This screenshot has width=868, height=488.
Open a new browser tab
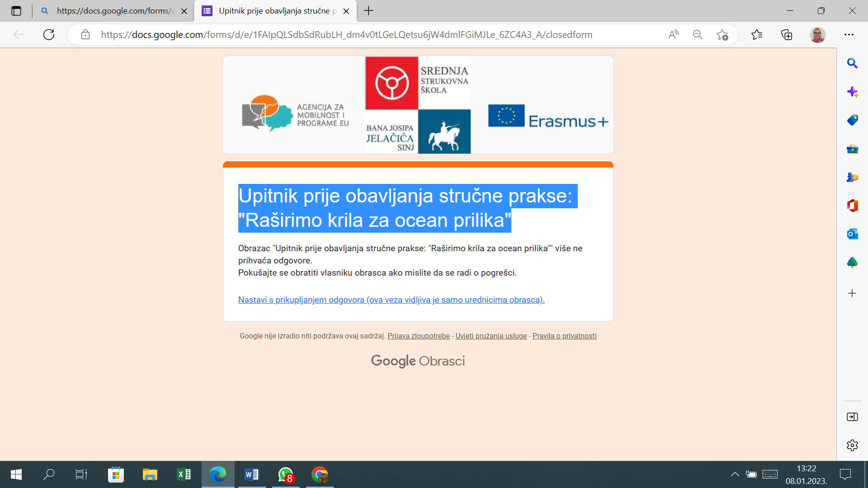click(369, 11)
